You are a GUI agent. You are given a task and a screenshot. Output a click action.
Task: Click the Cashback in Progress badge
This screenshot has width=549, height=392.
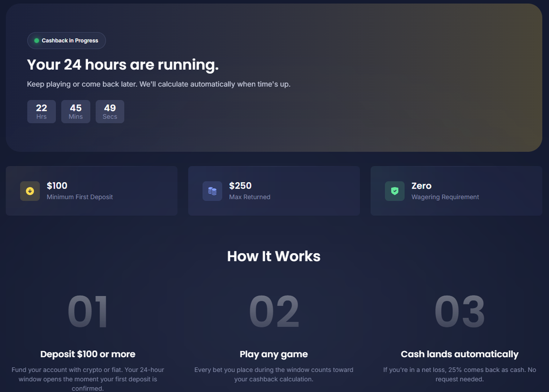[66, 41]
